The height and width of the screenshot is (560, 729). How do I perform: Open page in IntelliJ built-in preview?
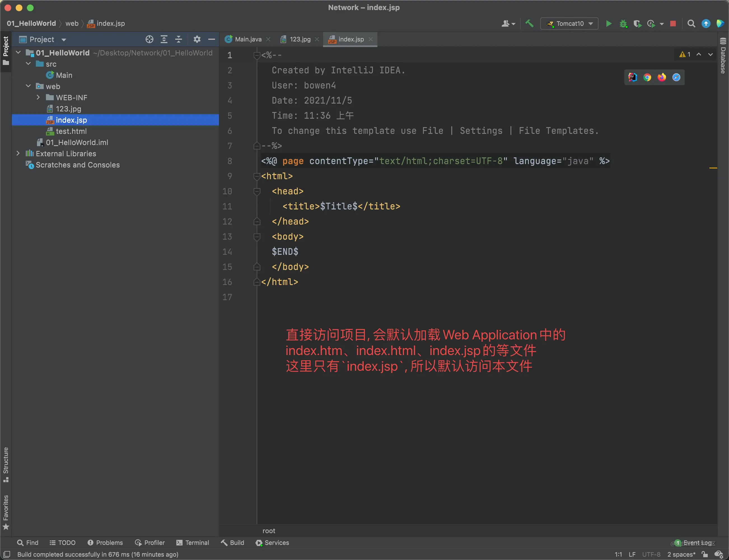click(632, 77)
